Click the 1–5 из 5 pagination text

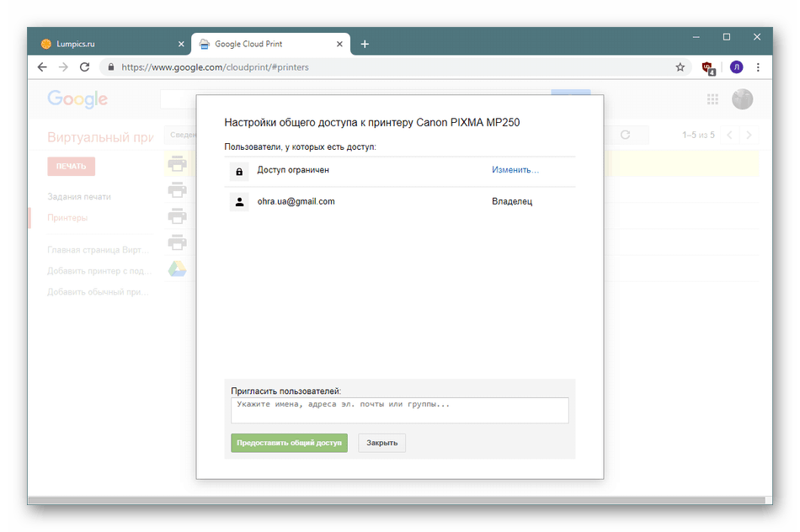pyautogui.click(x=698, y=136)
